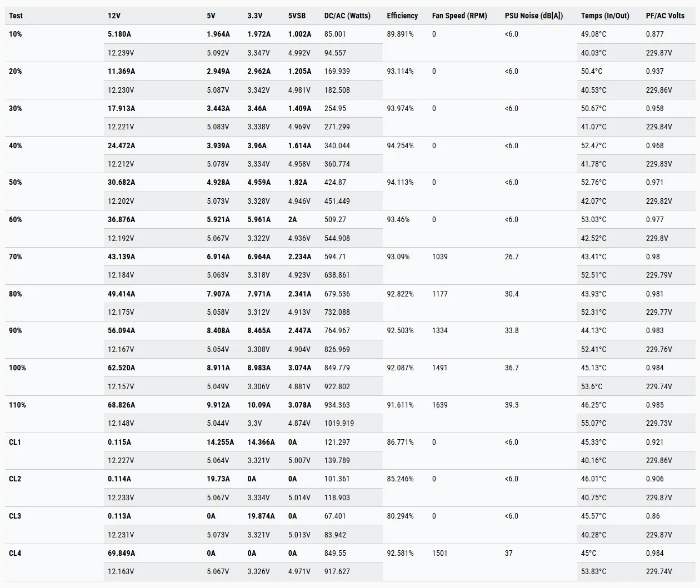Click the 10.09A 3.3V current value

tap(259, 405)
